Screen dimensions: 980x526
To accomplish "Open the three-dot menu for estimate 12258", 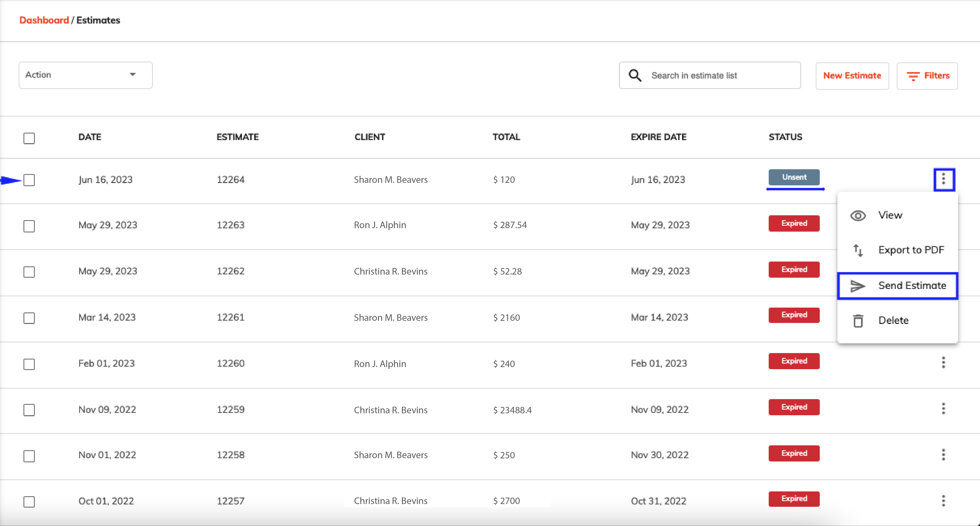I will (943, 454).
